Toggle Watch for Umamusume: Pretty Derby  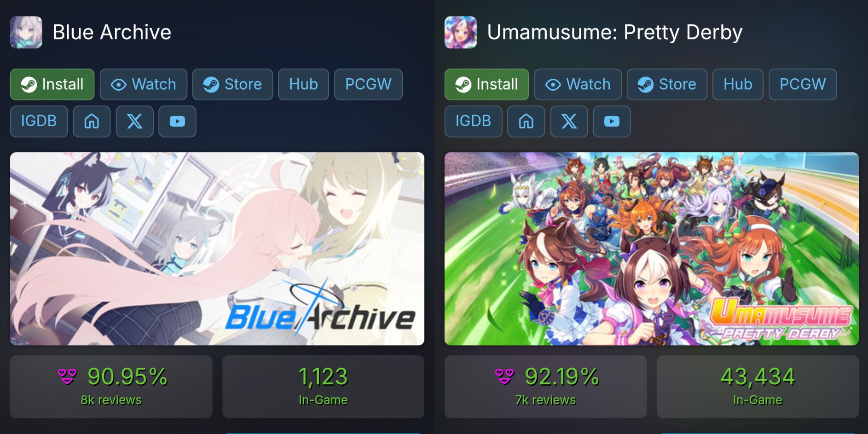[578, 85]
